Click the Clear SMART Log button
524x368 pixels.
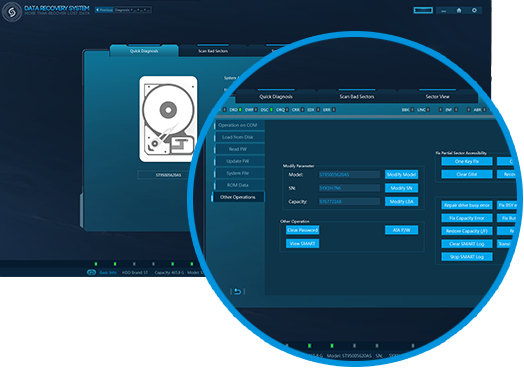467,244
